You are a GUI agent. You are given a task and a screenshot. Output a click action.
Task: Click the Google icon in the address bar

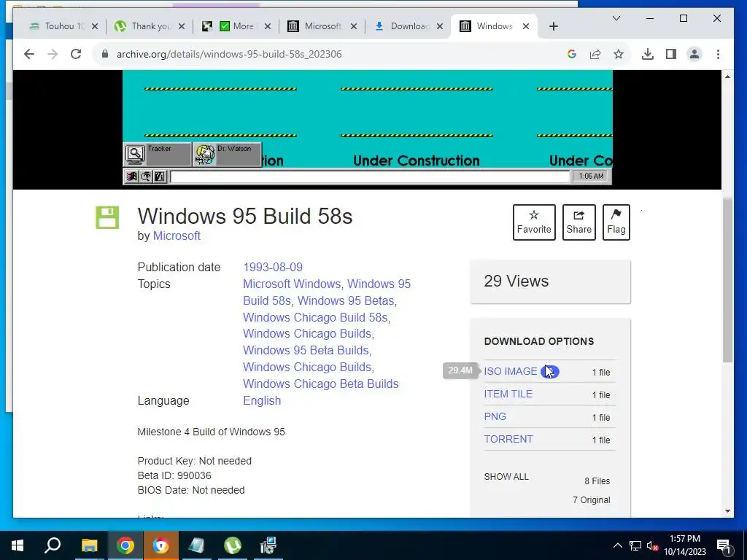(x=572, y=54)
